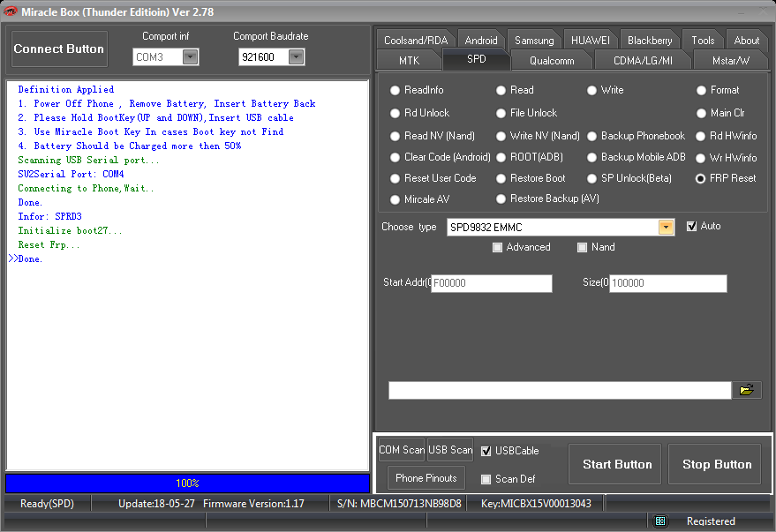Open the Samsung tab
776x532 pixels.
point(534,40)
